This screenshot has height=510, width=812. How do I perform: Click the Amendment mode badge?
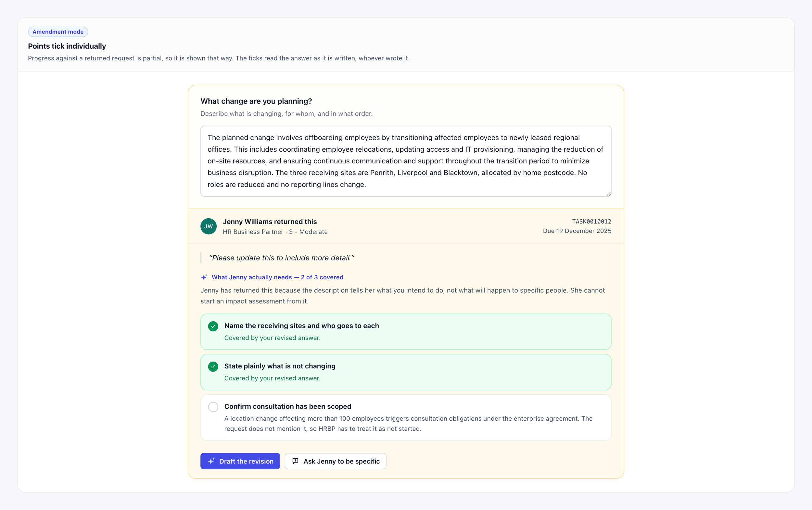pos(58,32)
